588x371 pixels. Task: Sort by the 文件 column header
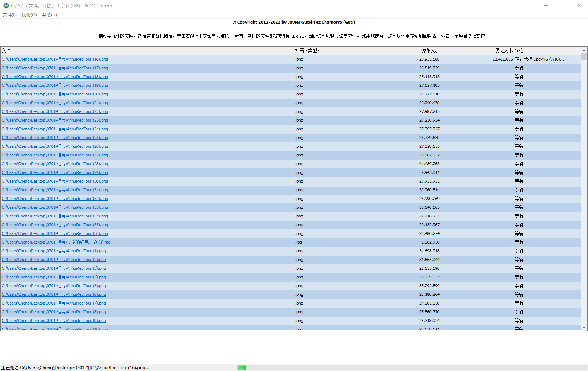coord(6,50)
